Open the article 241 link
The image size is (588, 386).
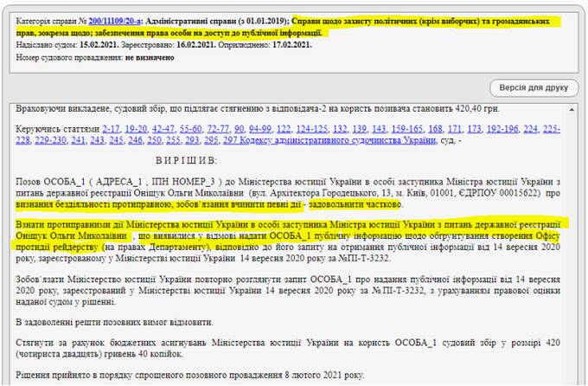(x=78, y=140)
